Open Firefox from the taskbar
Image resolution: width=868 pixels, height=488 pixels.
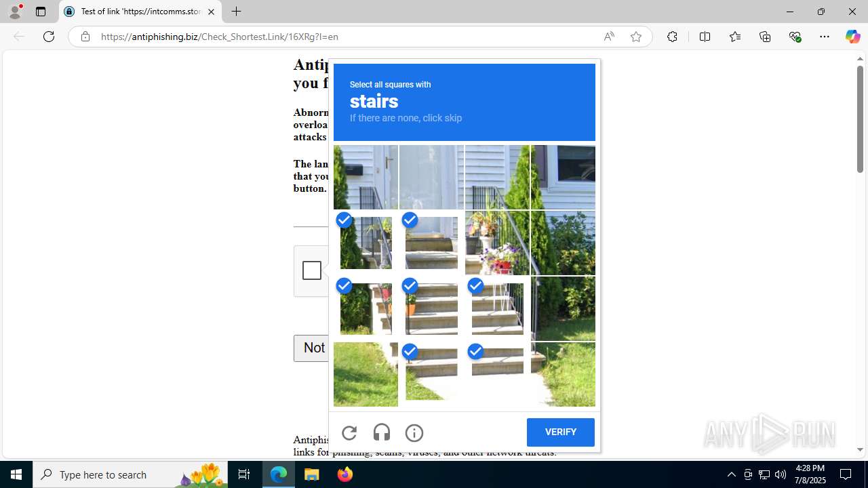point(345,474)
